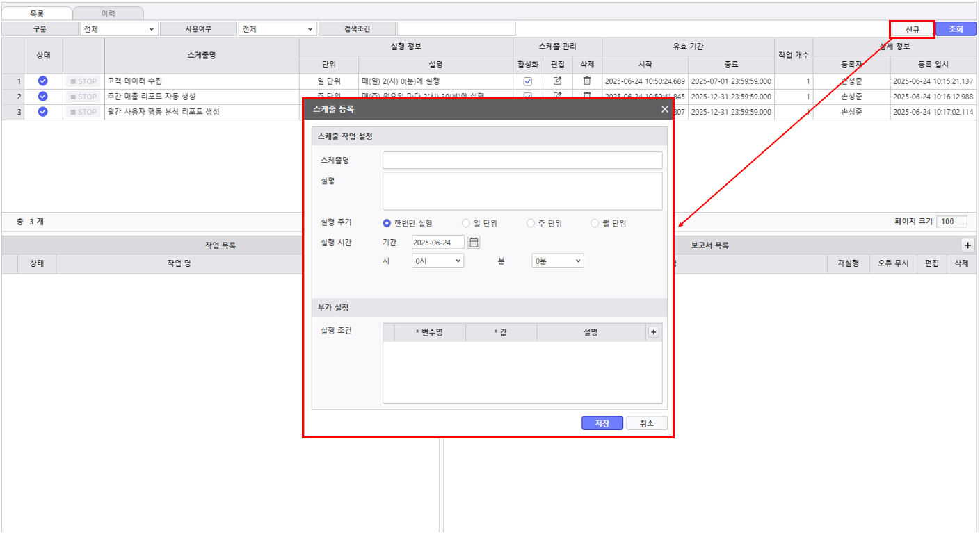980x533 pixels.
Task: Click the plus icon in 보고서 목록
Action: [967, 245]
